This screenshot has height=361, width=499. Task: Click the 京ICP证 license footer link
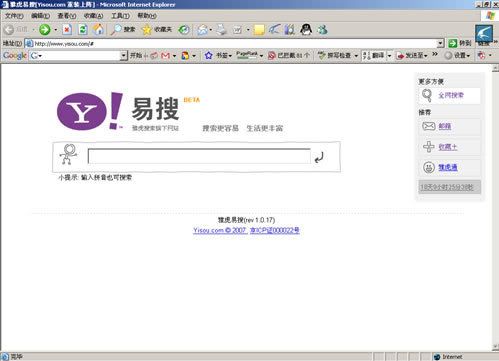point(275,230)
